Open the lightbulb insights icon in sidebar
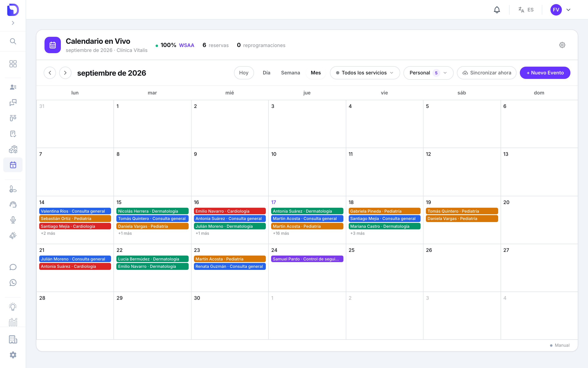Screen dimensions: 588x368 click(13, 307)
